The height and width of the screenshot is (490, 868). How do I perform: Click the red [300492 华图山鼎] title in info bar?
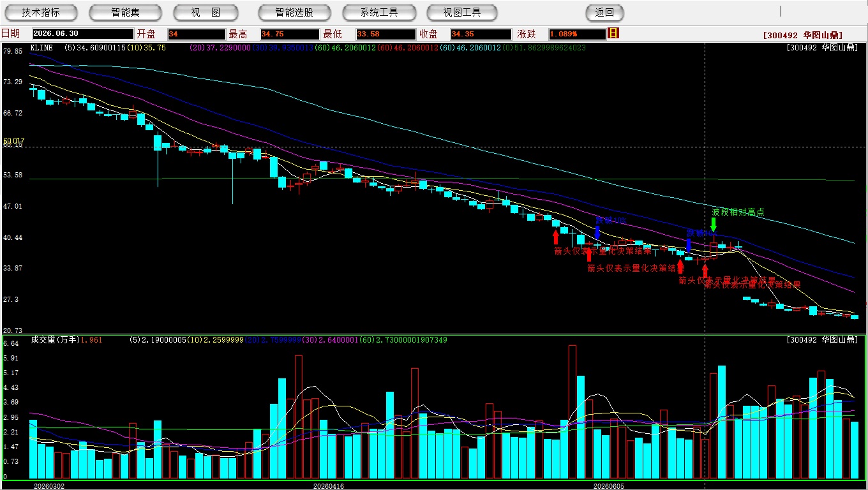[x=802, y=35]
